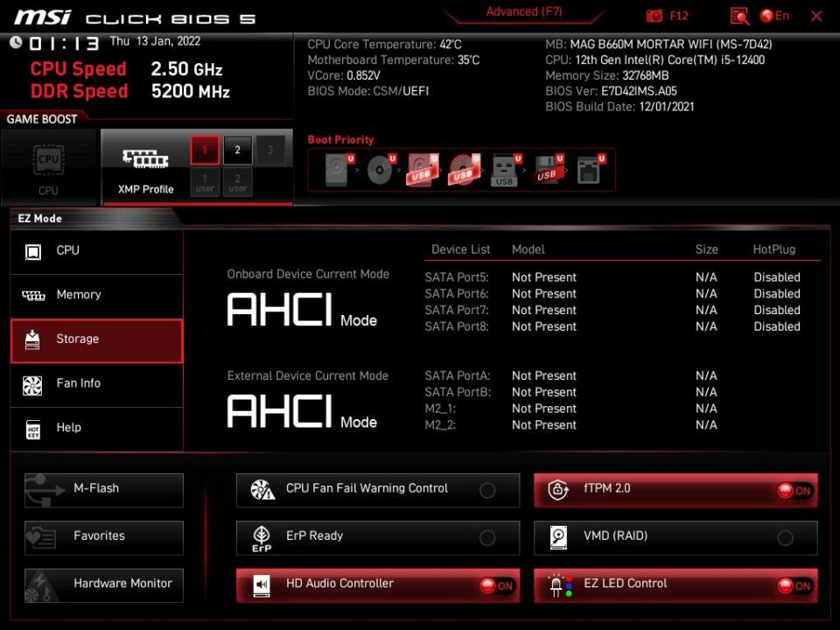The image size is (840, 630).
Task: Click the EZ LED lamp icon
Action: 561,585
